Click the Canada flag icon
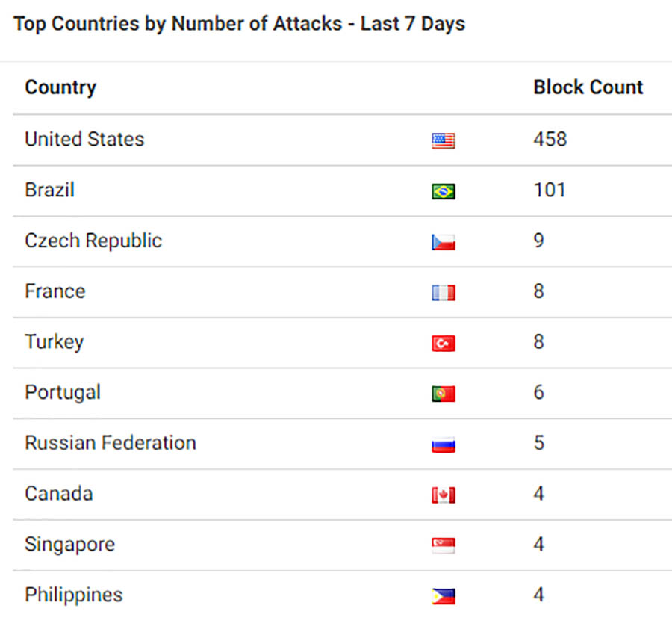Image resolution: width=672 pixels, height=635 pixels. (x=443, y=495)
